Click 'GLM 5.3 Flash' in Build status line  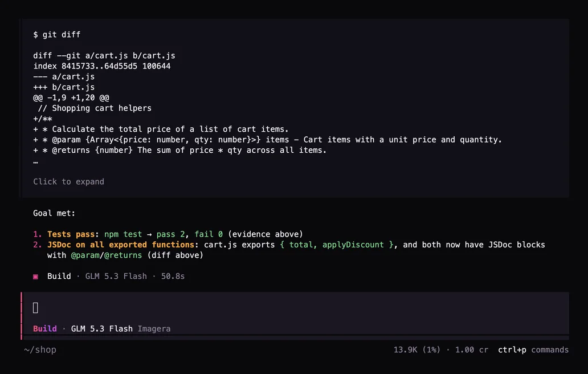pos(116,276)
